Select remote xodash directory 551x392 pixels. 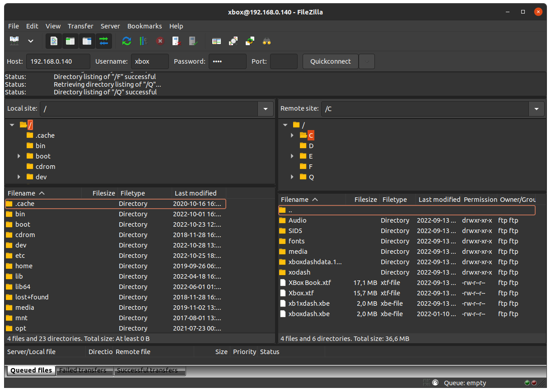coord(406,273)
